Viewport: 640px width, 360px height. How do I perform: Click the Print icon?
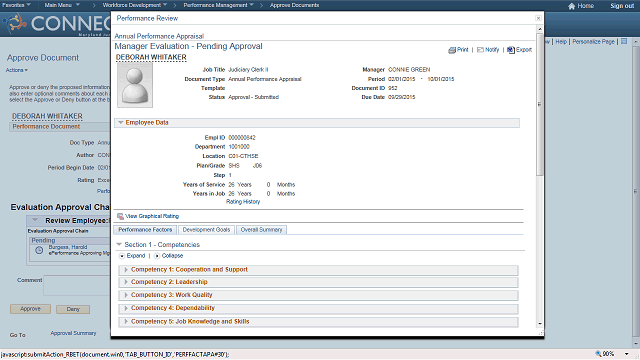452,50
